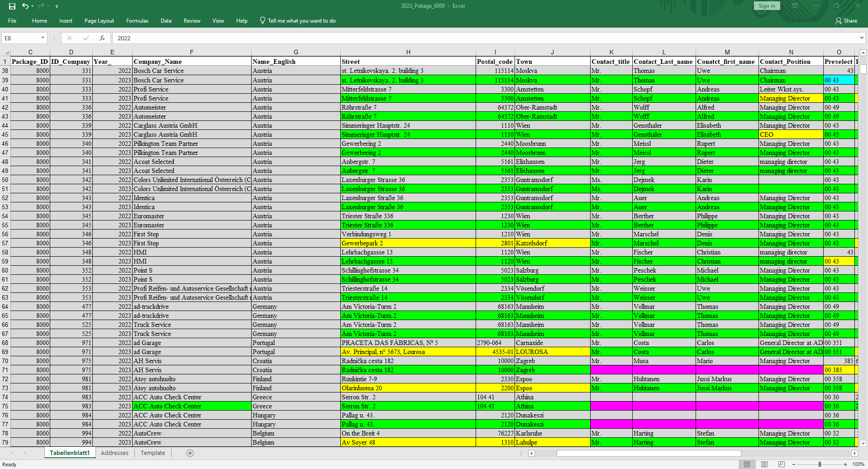This screenshot has width=868, height=469.
Task: Click previous sheet navigation arrow
Action: 12,453
